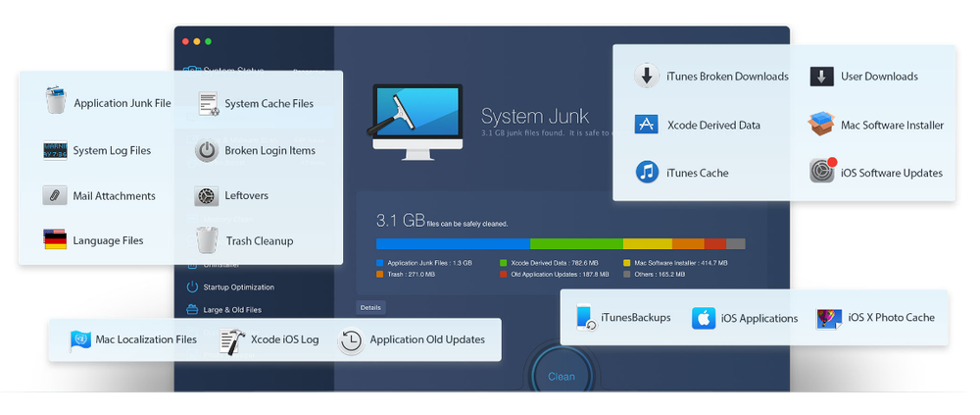
Task: Click the Leftovers icon
Action: click(x=206, y=196)
